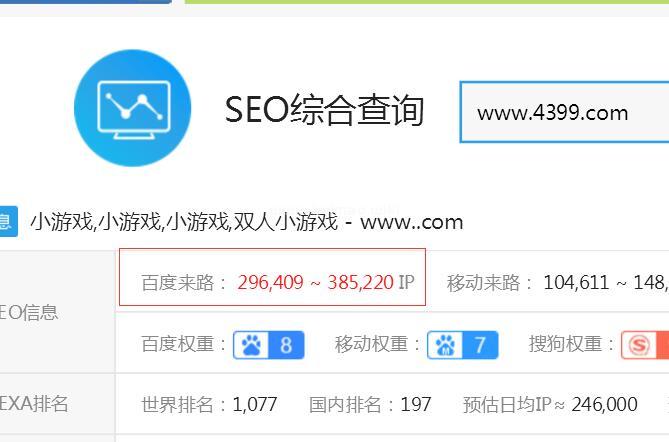The image size is (669, 442).
Task: Click the Sogou S weight icon
Action: pyautogui.click(x=639, y=345)
